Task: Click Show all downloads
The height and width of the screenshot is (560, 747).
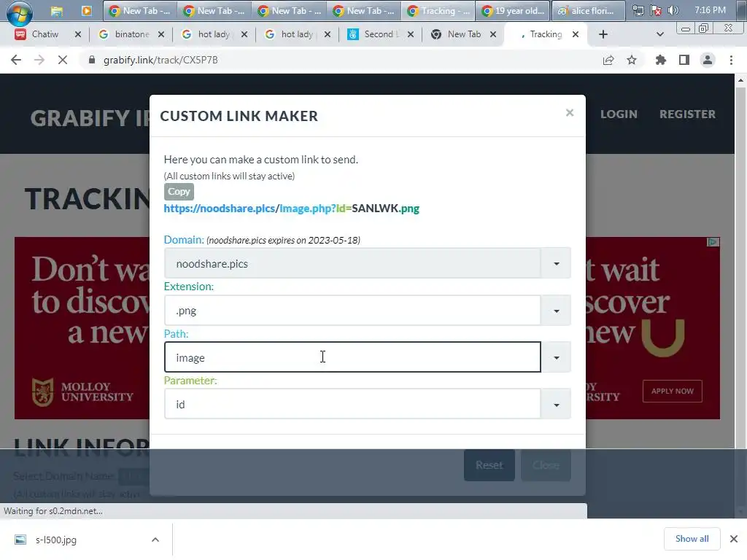Action: click(692, 539)
